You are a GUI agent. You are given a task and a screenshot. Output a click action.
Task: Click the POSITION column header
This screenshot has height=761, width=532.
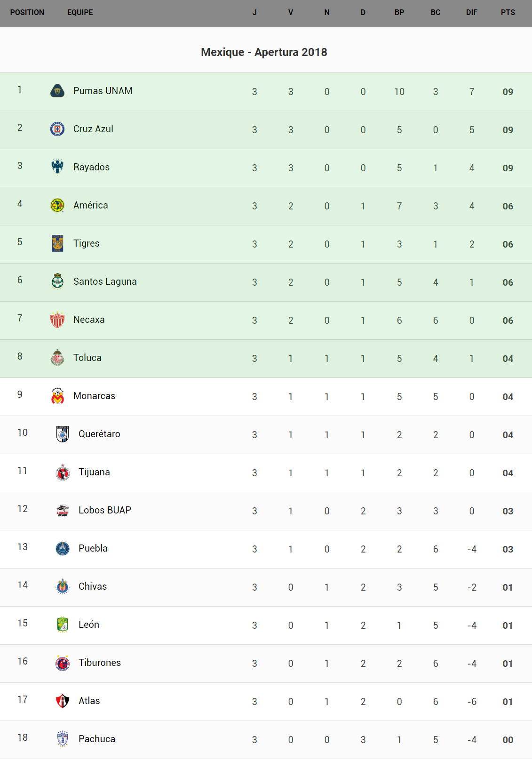[x=27, y=13]
